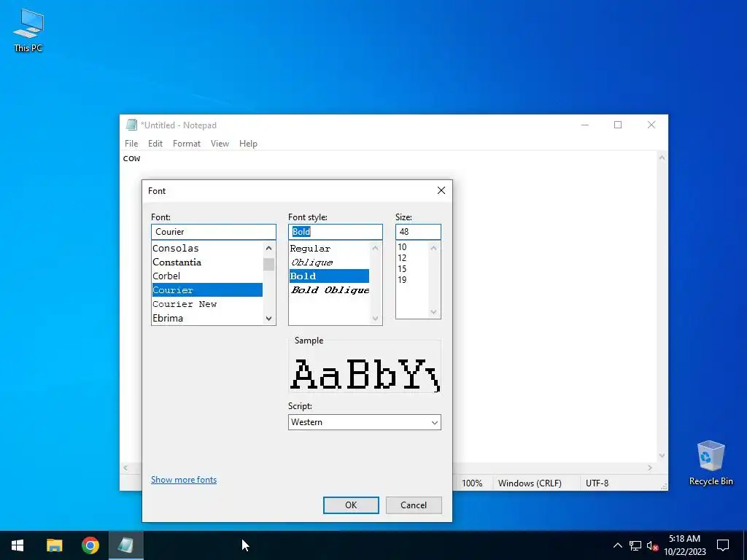Viewport: 747px width, 560px height.
Task: Open the File menu in Notepad
Action: [131, 144]
